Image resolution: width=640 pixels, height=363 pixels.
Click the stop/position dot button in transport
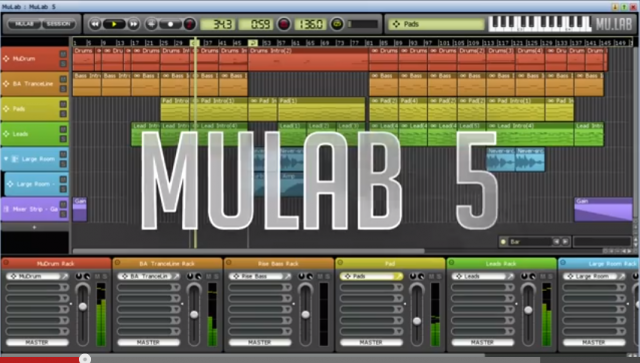point(170,24)
